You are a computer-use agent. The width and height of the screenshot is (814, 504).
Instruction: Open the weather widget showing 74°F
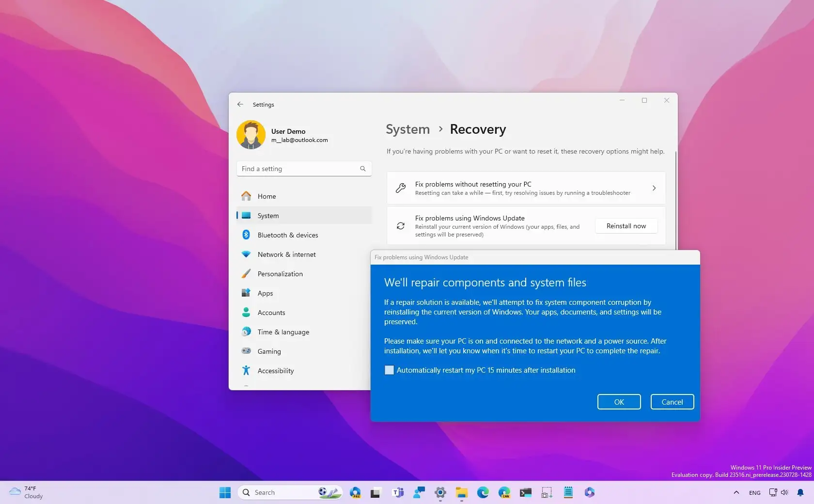[27, 492]
